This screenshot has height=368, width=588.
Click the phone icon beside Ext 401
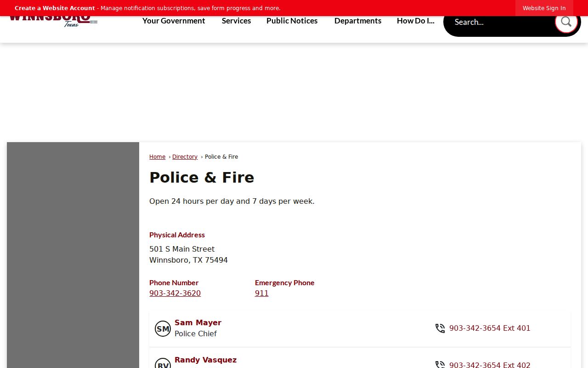point(440,328)
